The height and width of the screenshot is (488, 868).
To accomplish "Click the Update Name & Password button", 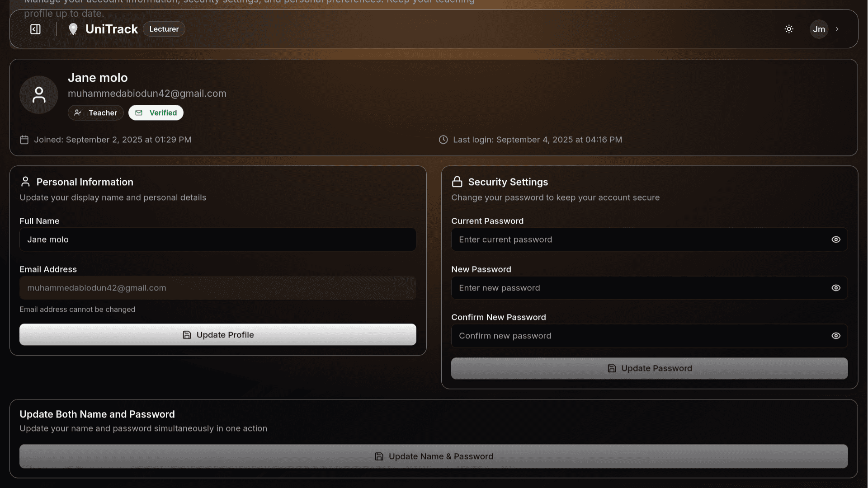I will (434, 456).
